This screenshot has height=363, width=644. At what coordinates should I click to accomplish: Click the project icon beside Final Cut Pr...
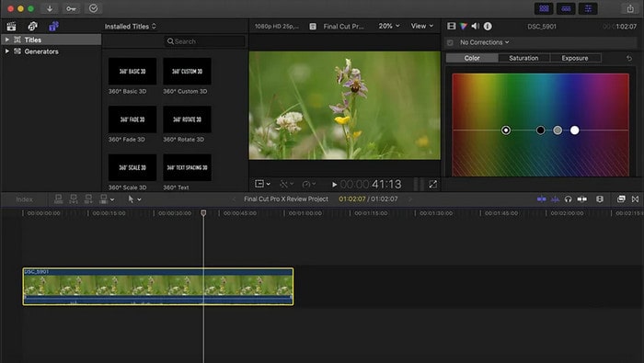pos(313,27)
